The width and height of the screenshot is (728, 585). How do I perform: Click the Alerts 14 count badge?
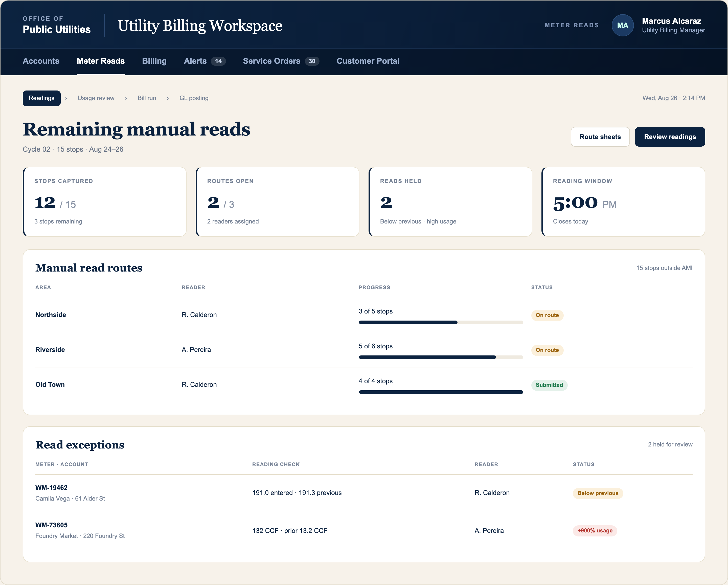point(218,61)
